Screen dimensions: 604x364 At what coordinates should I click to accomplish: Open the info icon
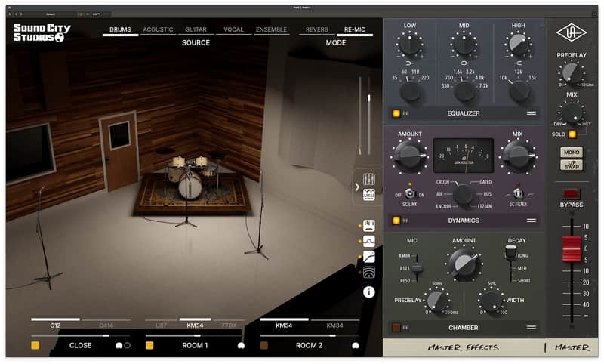[369, 292]
